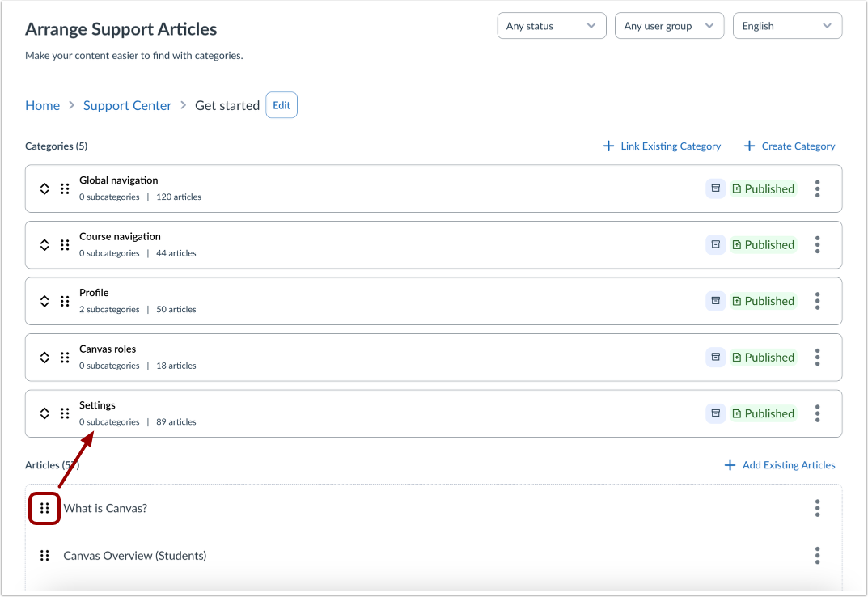Screen dimensions: 868x597
Task: Click the archive icon on the Settings category
Action: pyautogui.click(x=715, y=413)
